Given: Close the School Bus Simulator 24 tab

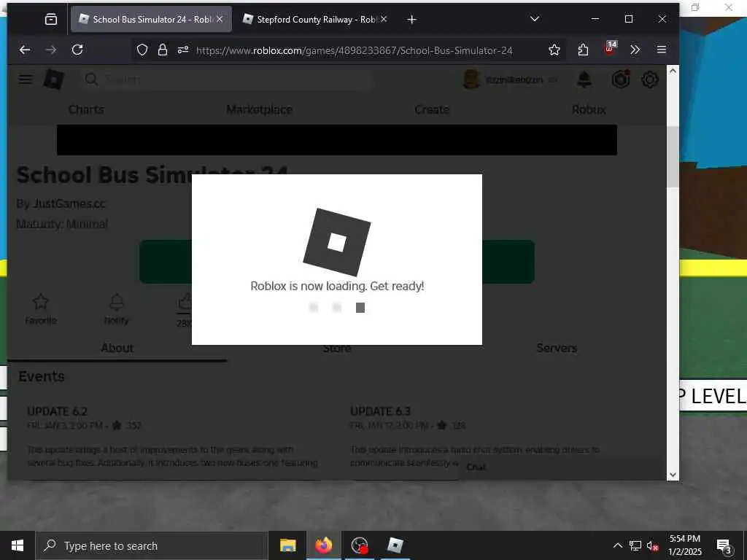Looking at the screenshot, I should pos(220,19).
